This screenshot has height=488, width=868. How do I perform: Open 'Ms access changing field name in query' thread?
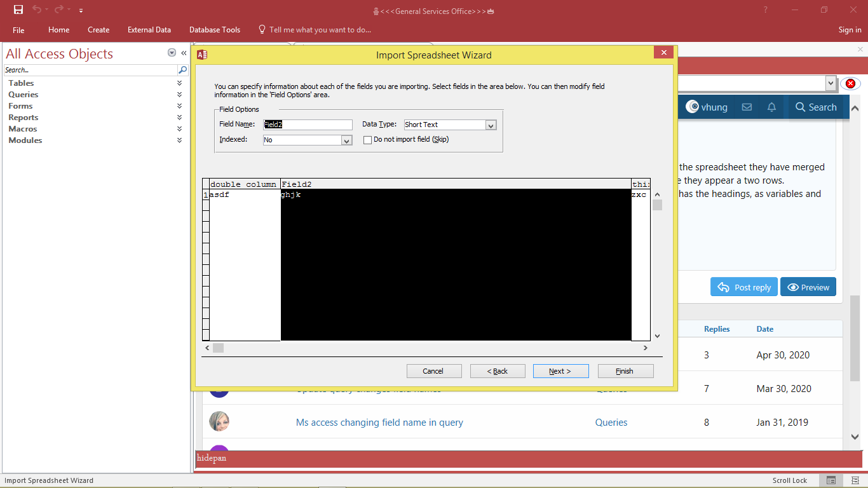coord(379,423)
